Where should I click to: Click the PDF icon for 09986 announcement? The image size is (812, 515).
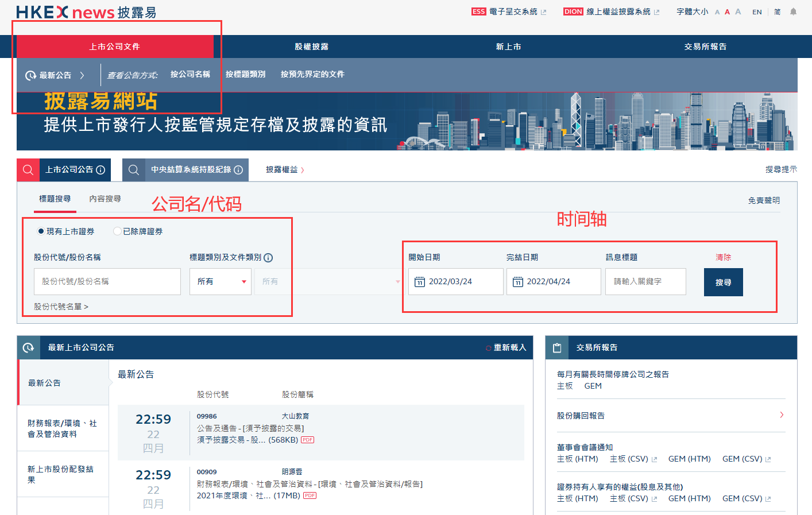pyautogui.click(x=308, y=440)
